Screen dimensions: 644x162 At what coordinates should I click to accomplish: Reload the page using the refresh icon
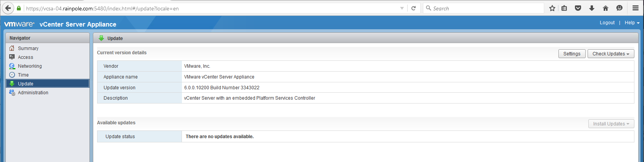coord(413,8)
